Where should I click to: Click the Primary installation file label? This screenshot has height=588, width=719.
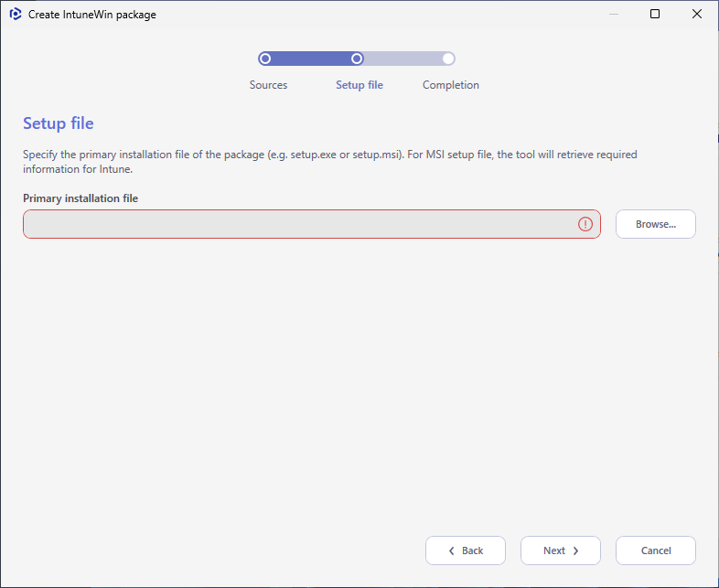(80, 198)
